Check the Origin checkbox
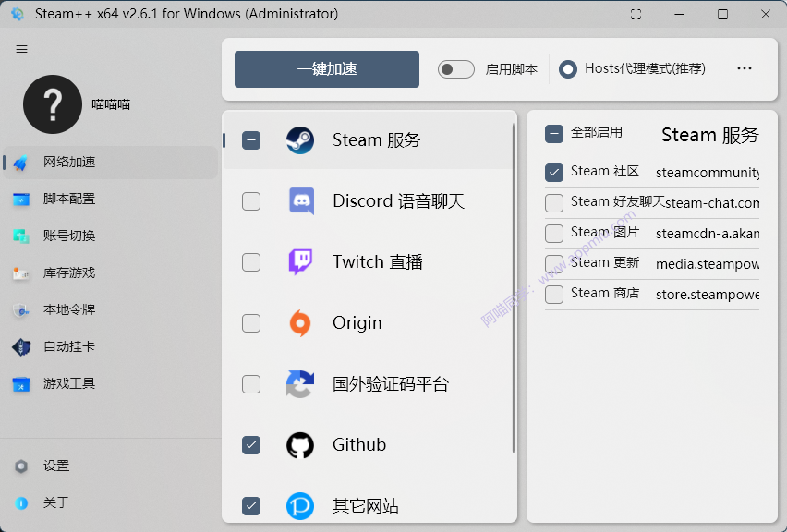 [x=251, y=323]
